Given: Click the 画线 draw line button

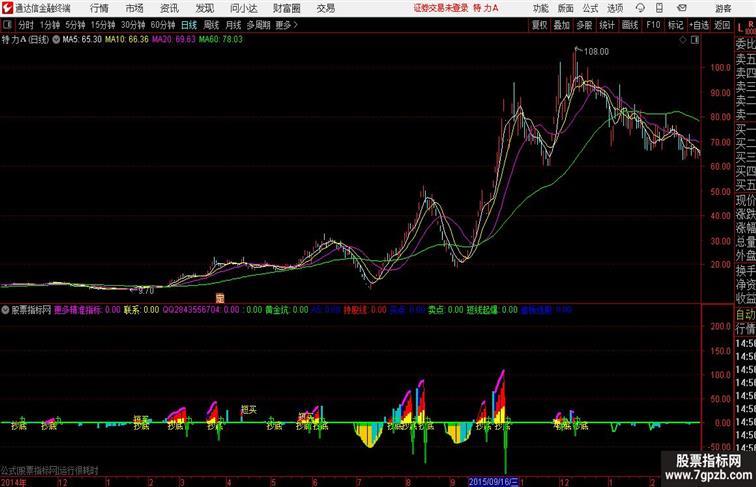Looking at the screenshot, I should point(630,25).
